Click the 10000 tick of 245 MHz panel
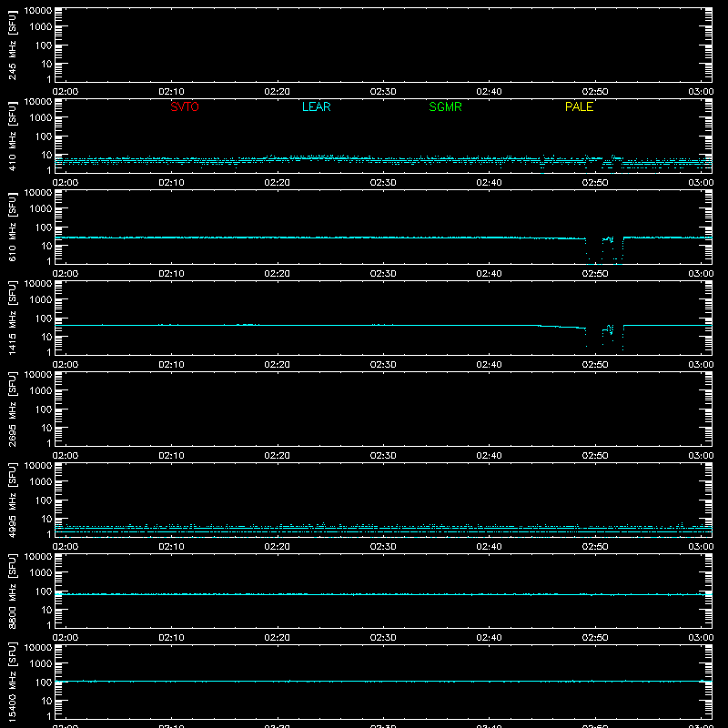This screenshot has width=728, height=728. [38, 11]
